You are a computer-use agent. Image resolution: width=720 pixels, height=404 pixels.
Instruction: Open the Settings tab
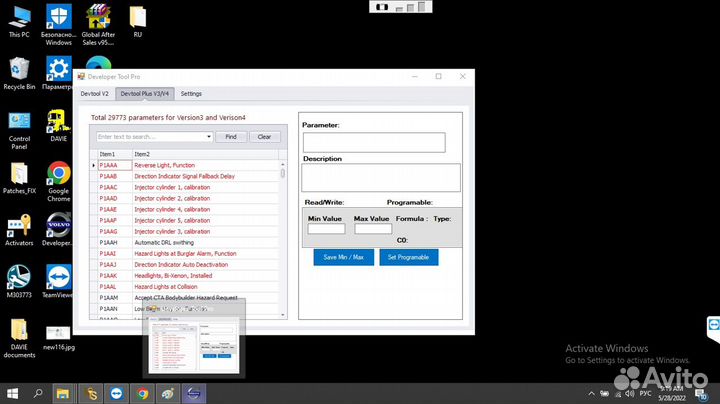[191, 94]
